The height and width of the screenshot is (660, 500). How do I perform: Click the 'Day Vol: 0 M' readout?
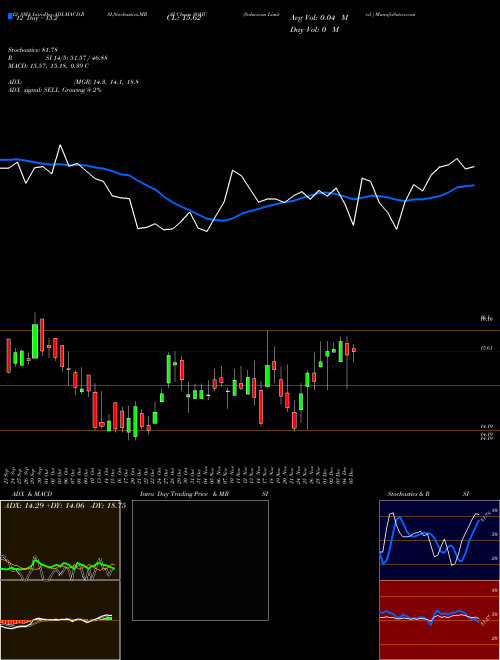click(314, 30)
